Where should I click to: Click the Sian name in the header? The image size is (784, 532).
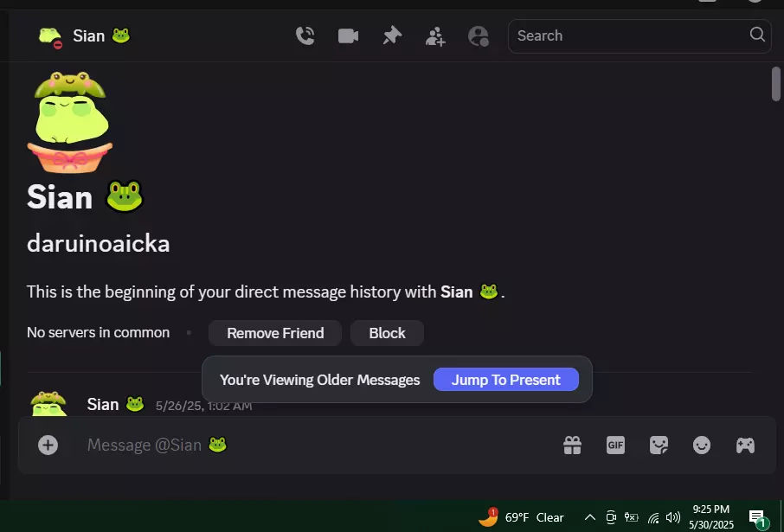pyautogui.click(x=89, y=36)
